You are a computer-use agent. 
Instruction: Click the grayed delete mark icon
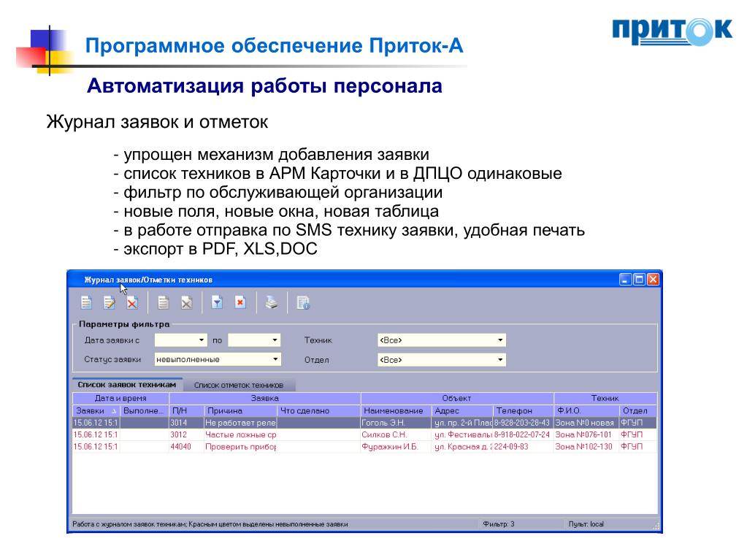187,302
